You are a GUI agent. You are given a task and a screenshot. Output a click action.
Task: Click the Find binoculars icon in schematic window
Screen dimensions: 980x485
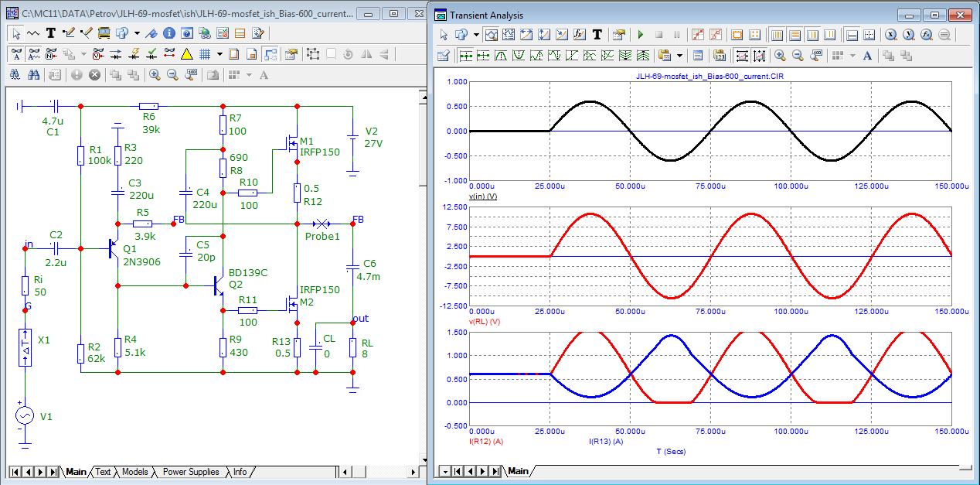point(34,75)
